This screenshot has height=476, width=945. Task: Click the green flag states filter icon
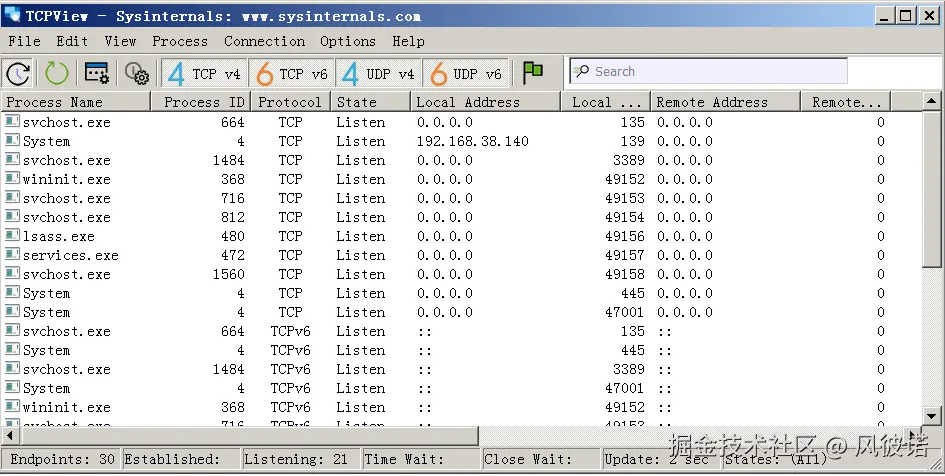[x=533, y=73]
